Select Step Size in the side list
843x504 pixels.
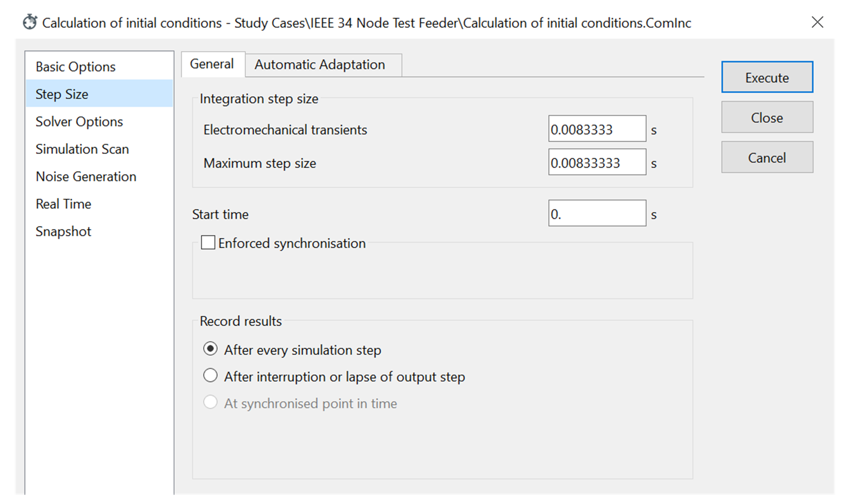pyautogui.click(x=62, y=94)
